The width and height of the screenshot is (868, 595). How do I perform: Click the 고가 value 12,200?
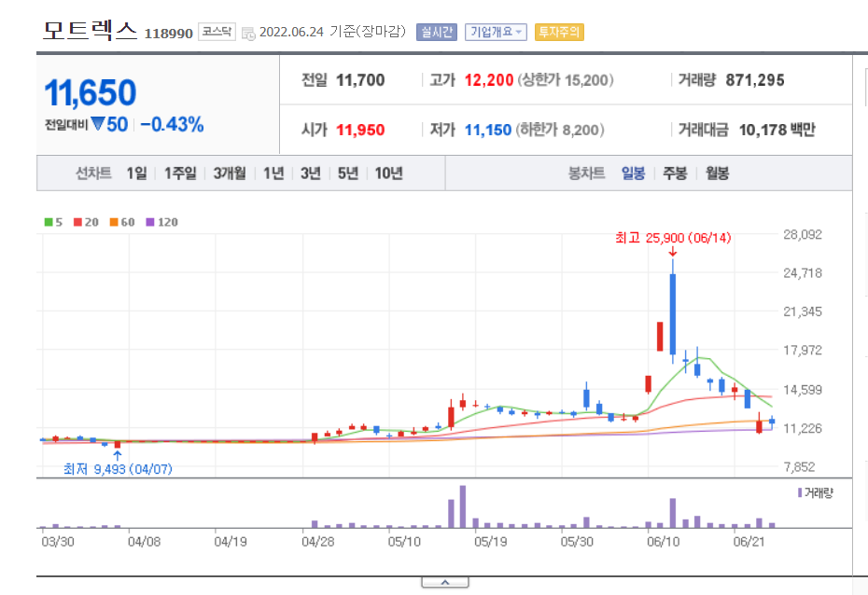pos(489,80)
